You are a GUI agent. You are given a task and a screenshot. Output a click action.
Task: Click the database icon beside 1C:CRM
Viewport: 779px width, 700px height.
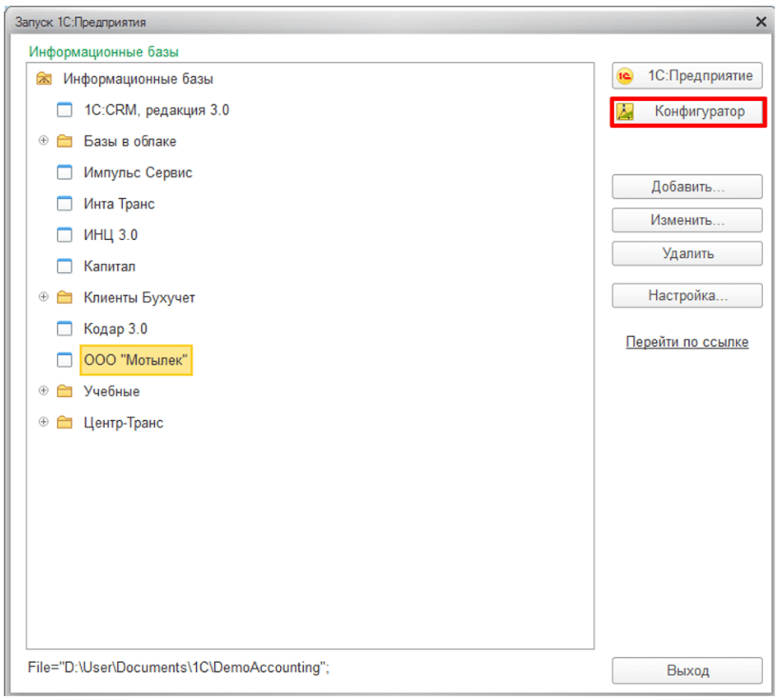pos(65,110)
